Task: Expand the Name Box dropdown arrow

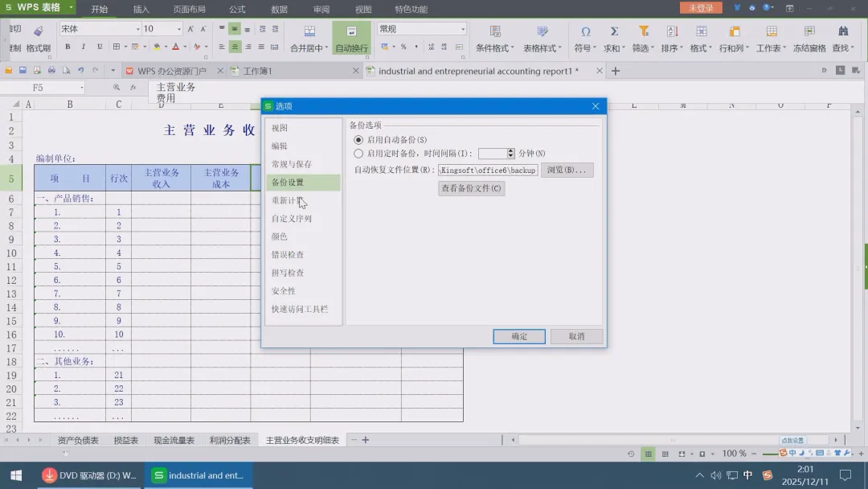Action: [81, 88]
